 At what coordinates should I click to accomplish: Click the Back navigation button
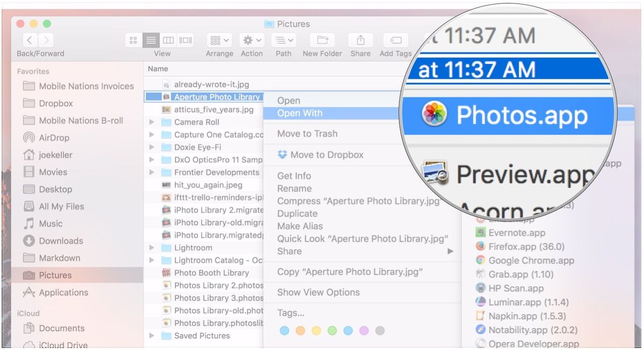30,40
